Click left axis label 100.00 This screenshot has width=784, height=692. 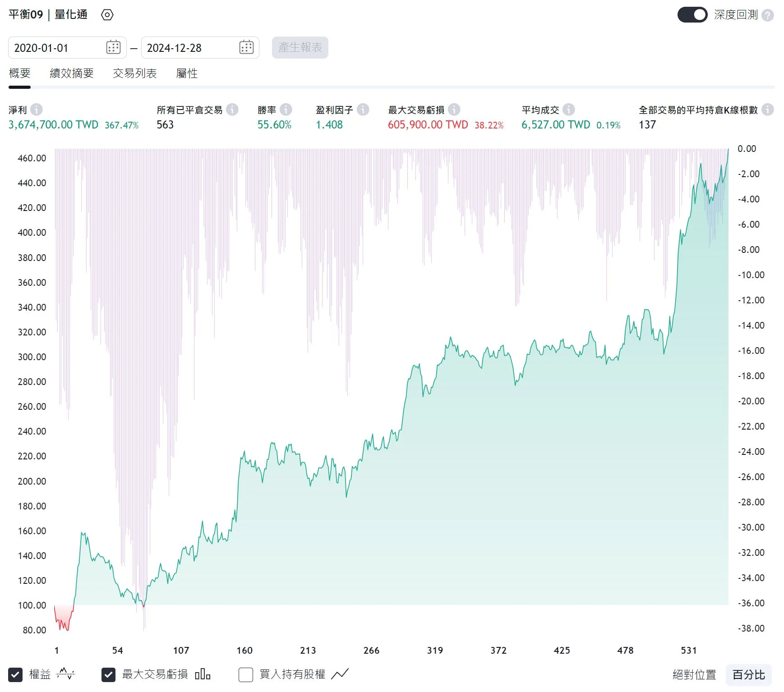click(x=32, y=605)
